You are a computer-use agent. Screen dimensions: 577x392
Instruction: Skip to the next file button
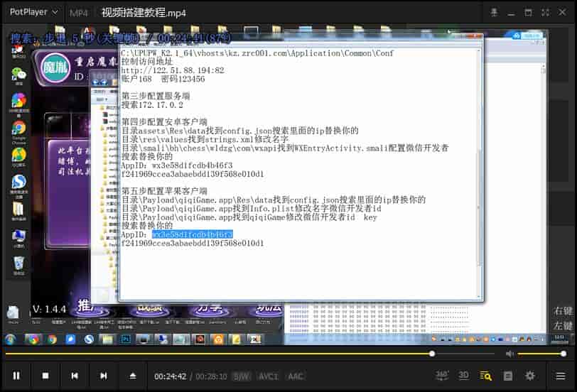(104, 376)
